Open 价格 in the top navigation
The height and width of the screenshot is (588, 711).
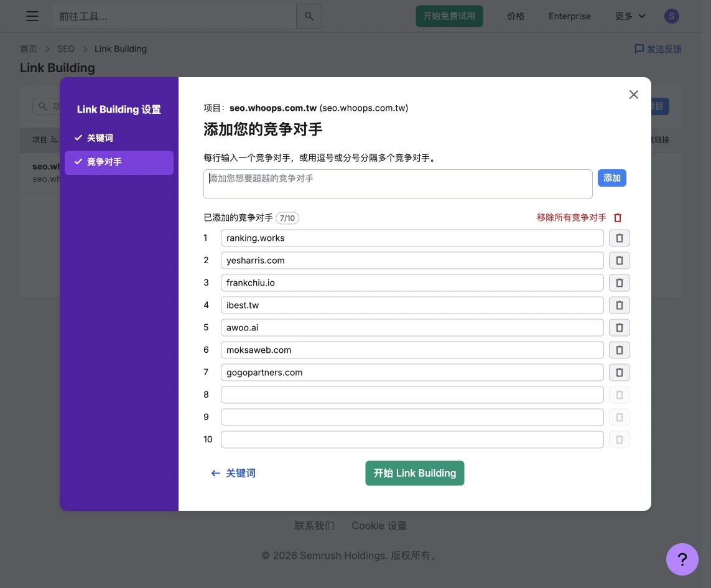516,16
